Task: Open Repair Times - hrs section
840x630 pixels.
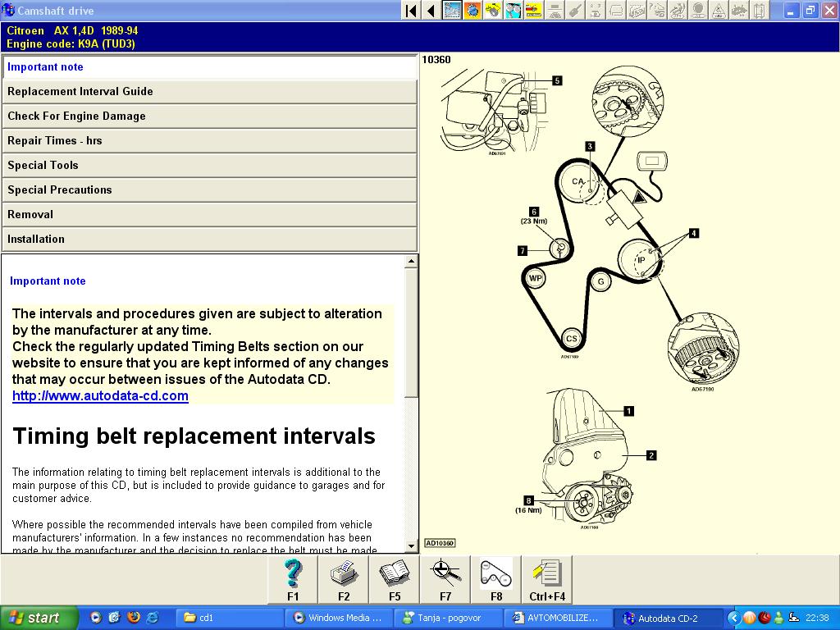Action: point(209,141)
